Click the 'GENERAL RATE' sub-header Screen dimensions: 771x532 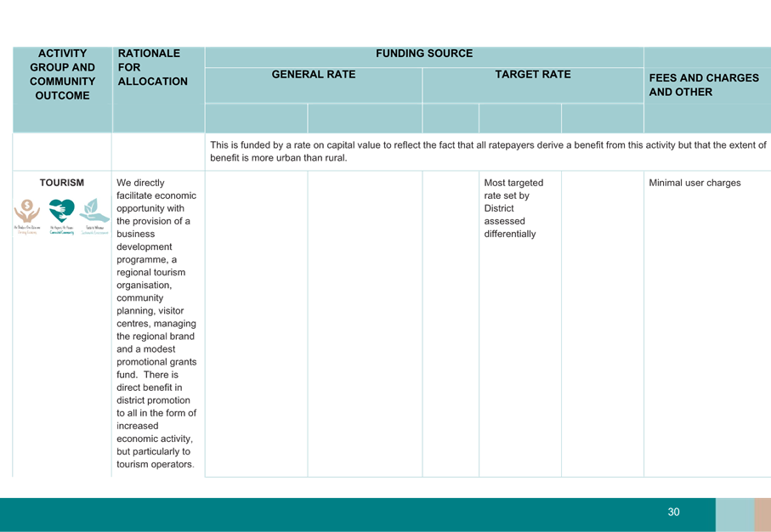[314, 74]
